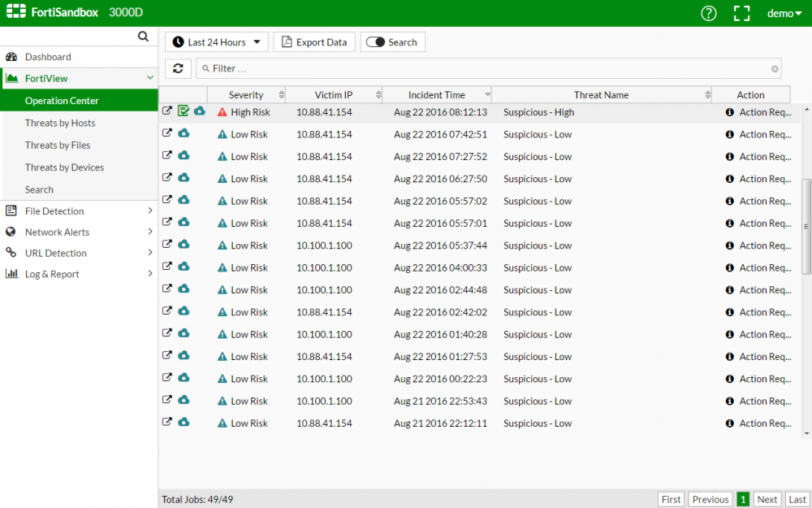This screenshot has height=508, width=812.
Task: Click the cloud icon in Aug 21 22:53:43 row
Action: [184, 400]
